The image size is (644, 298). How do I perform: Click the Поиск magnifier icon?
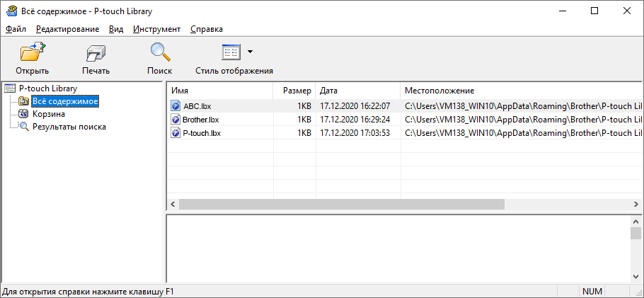(x=160, y=53)
